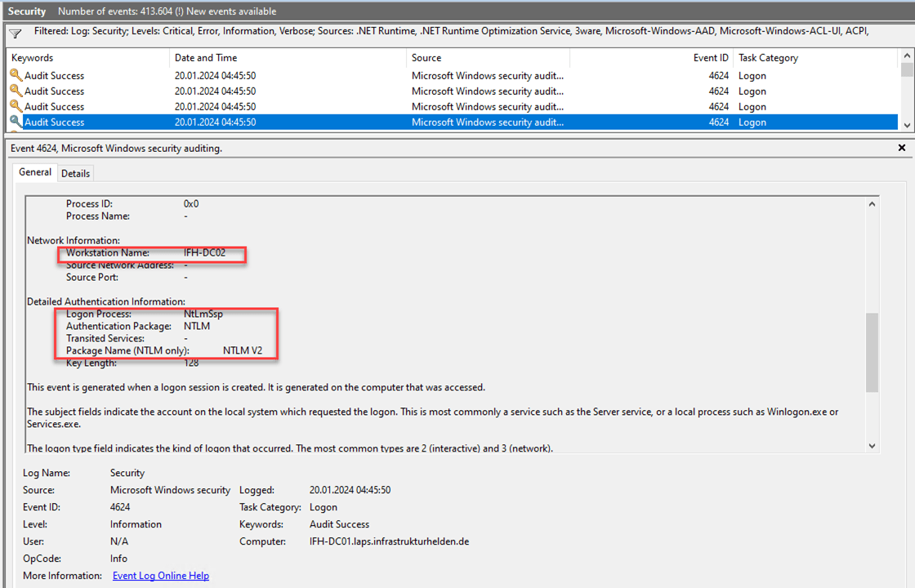Click the event description scrollbar thumb

(872, 352)
